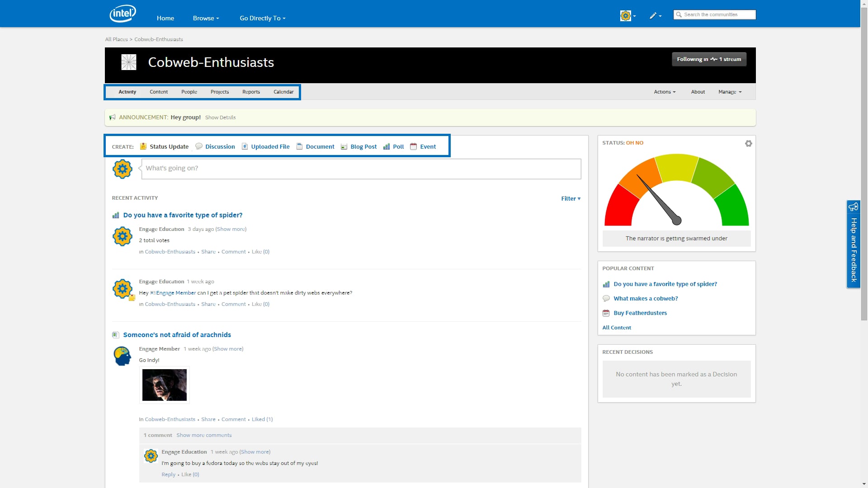Click Engage Education avatar on poll post
Image resolution: width=868 pixels, height=488 pixels.
(122, 236)
